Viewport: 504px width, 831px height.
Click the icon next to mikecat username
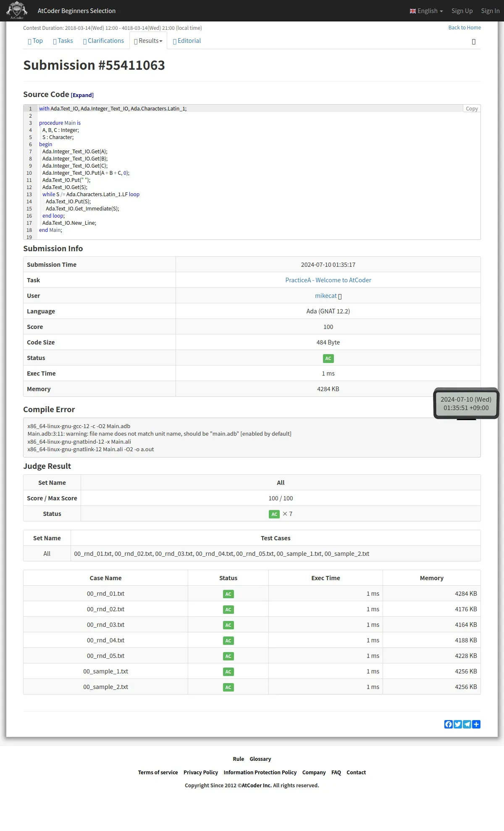click(x=340, y=296)
